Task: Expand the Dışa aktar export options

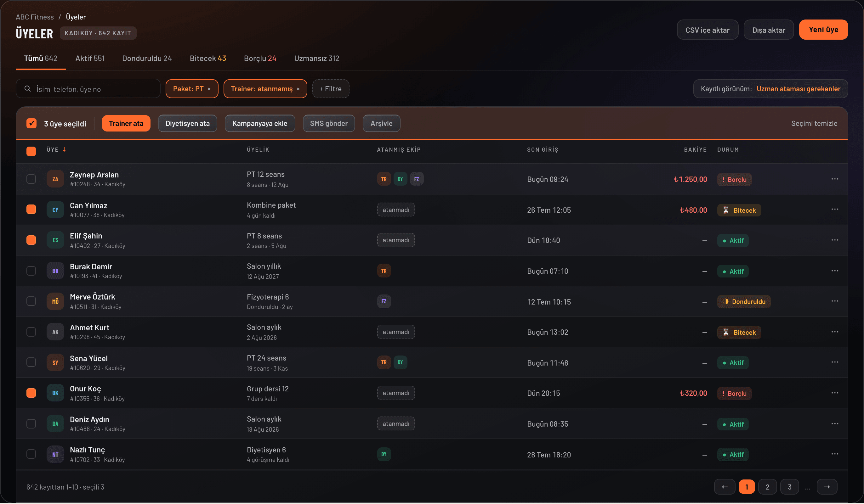Action: coord(768,30)
